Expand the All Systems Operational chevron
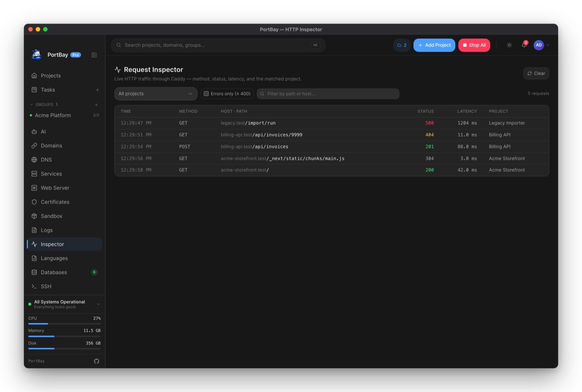This screenshot has width=582, height=392. [x=98, y=304]
